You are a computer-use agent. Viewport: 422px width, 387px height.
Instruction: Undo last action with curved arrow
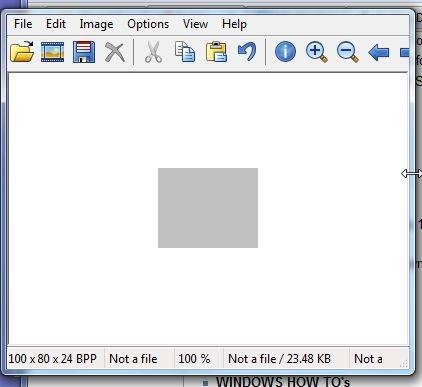pyautogui.click(x=247, y=52)
